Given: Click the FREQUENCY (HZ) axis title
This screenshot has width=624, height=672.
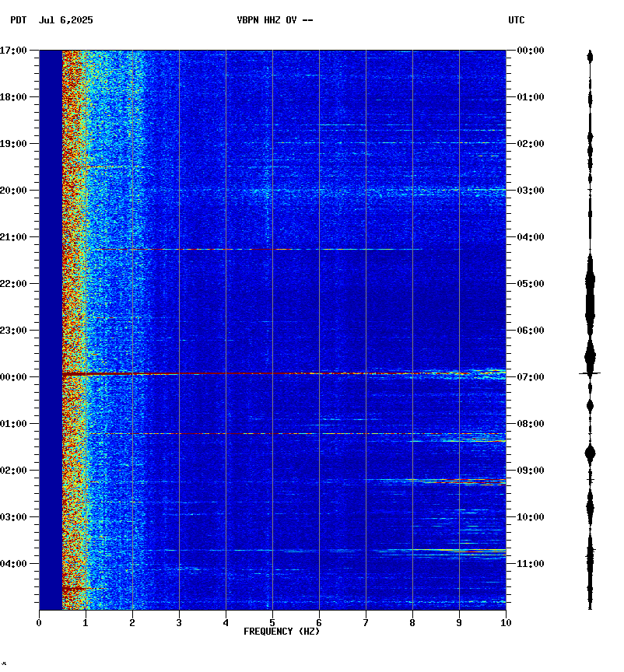Looking at the screenshot, I should tap(282, 632).
